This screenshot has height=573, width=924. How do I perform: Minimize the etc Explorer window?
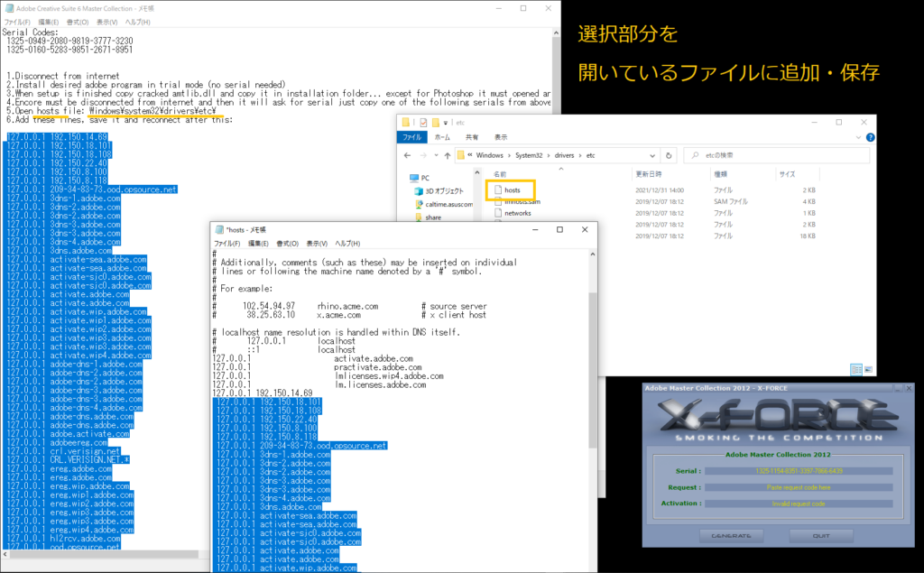pyautogui.click(x=815, y=123)
